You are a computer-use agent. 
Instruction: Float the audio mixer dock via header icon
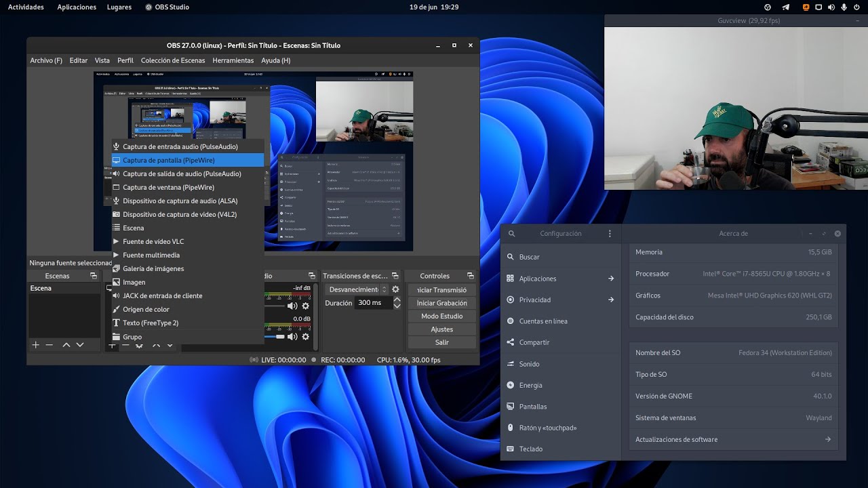(312, 276)
